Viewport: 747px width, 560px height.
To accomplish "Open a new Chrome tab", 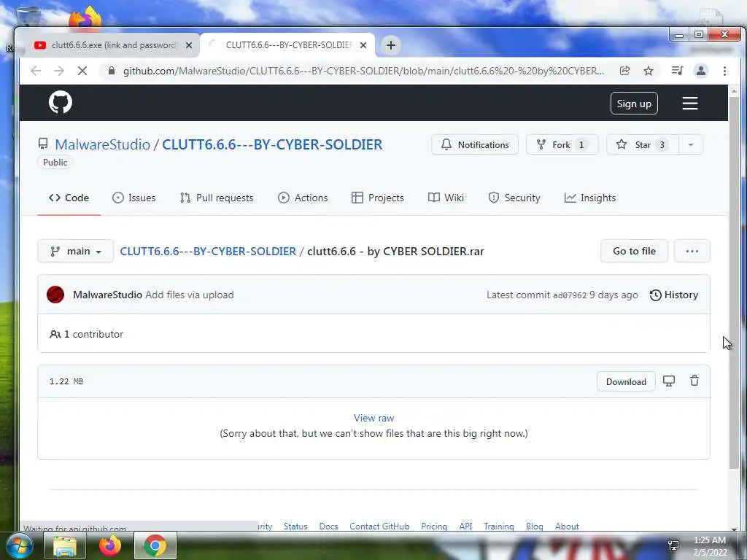I will [x=391, y=45].
